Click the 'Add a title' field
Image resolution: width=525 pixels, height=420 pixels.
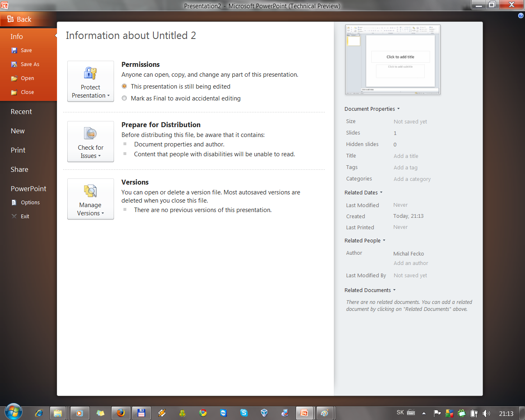click(x=406, y=156)
